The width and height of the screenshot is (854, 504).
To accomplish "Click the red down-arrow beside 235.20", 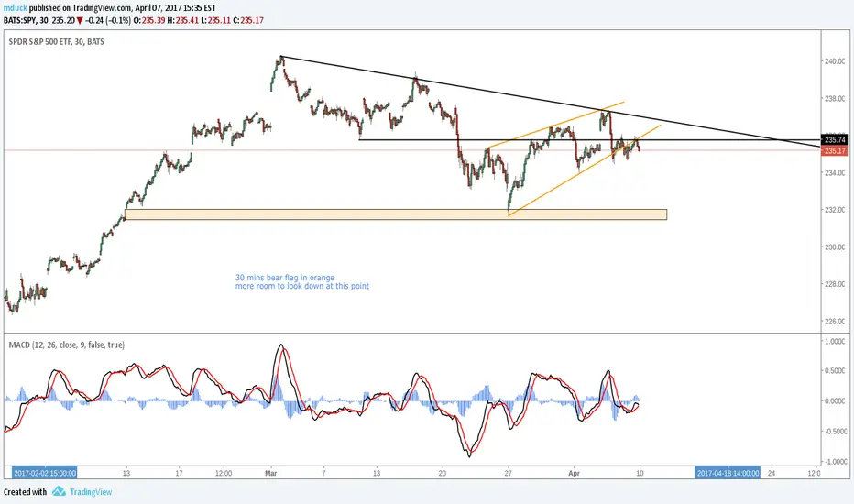I will (x=80, y=21).
